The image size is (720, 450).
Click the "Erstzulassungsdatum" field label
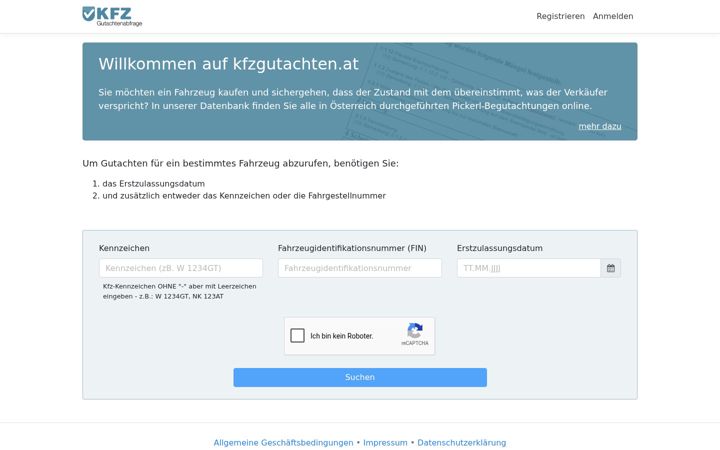500,248
